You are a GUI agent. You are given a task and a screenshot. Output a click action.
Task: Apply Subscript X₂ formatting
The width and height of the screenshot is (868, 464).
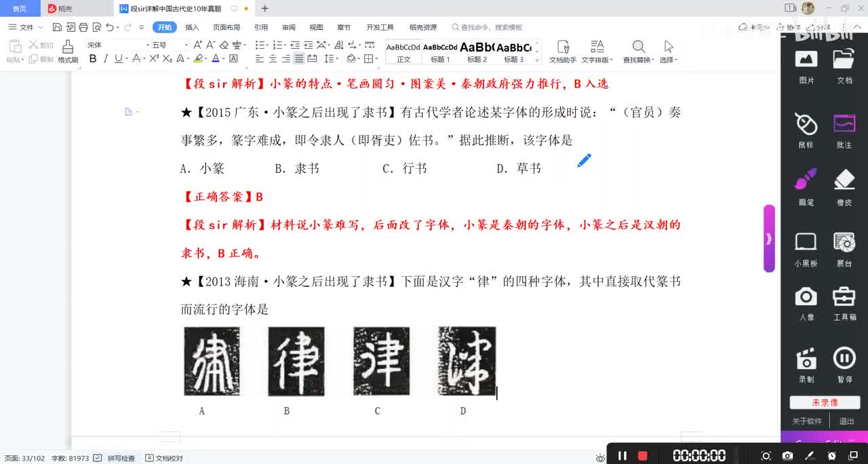coord(166,59)
